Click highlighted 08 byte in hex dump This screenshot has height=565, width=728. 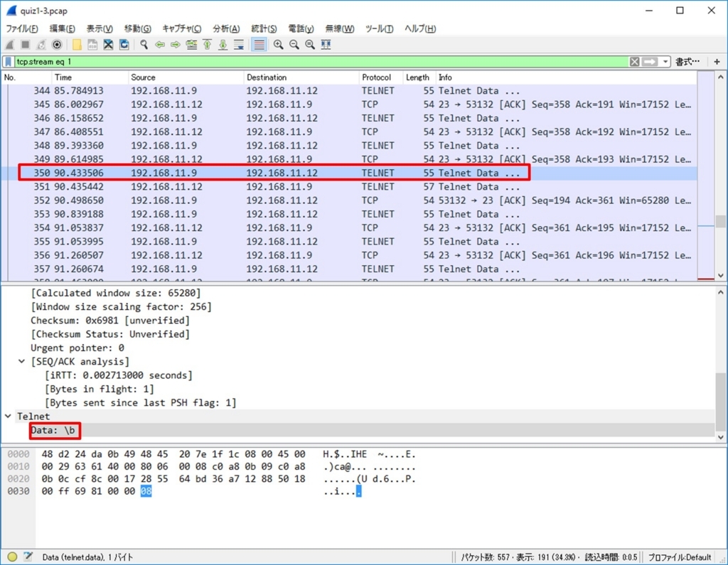point(146,491)
